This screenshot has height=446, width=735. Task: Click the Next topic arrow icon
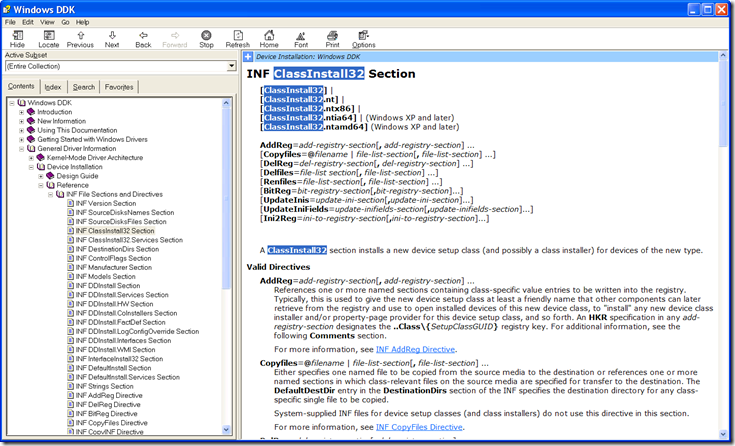112,37
